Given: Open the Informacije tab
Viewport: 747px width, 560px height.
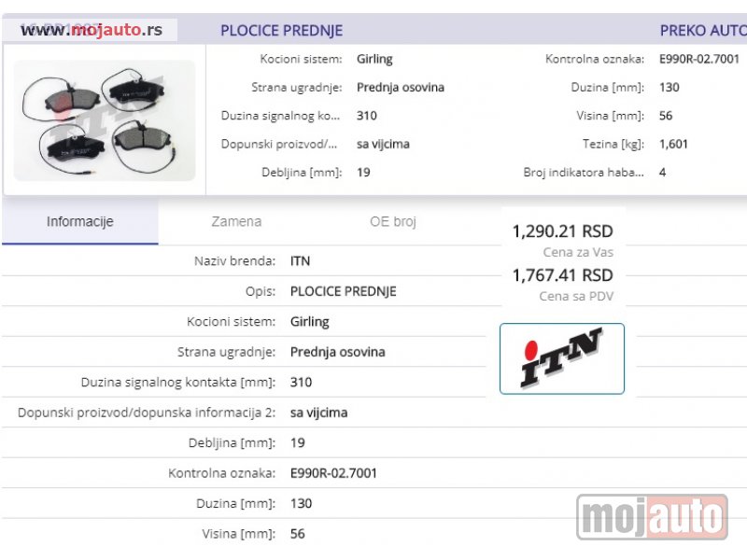Looking at the screenshot, I should (80, 222).
